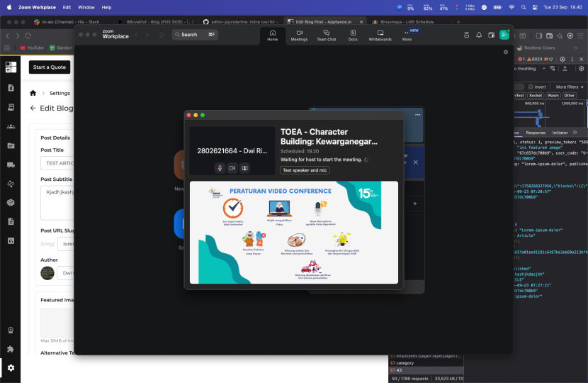Reload the browser page
Viewport: 588px width, 383px height.
(x=28, y=35)
